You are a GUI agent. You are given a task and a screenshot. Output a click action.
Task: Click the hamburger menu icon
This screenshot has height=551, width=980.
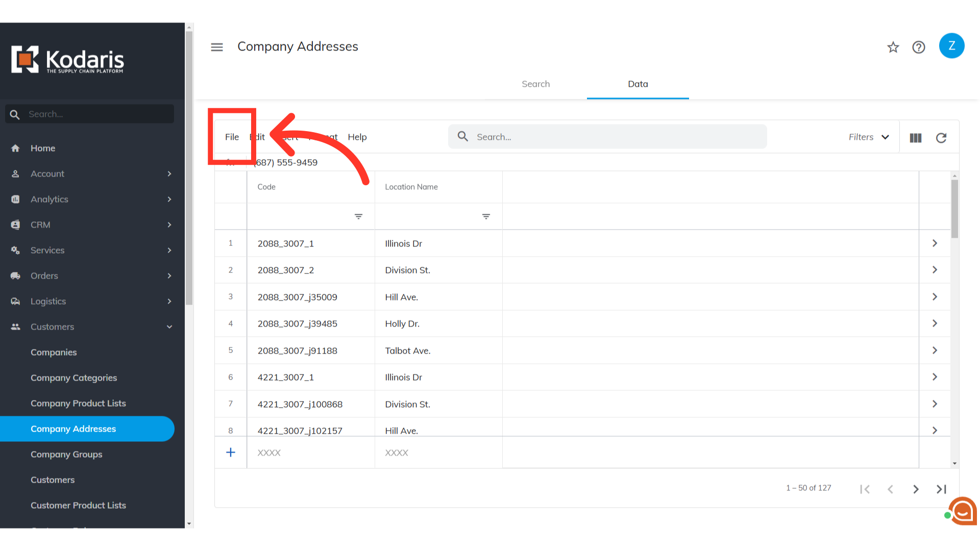tap(217, 47)
